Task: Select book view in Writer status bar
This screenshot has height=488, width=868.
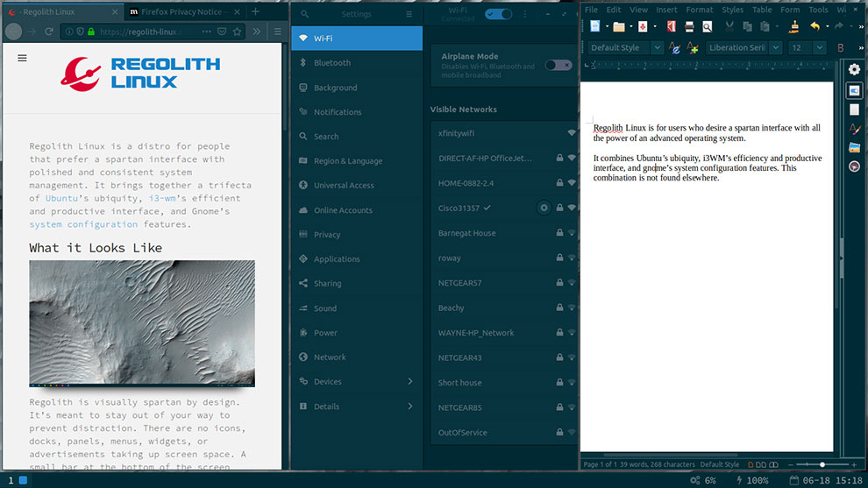Action: point(773,464)
